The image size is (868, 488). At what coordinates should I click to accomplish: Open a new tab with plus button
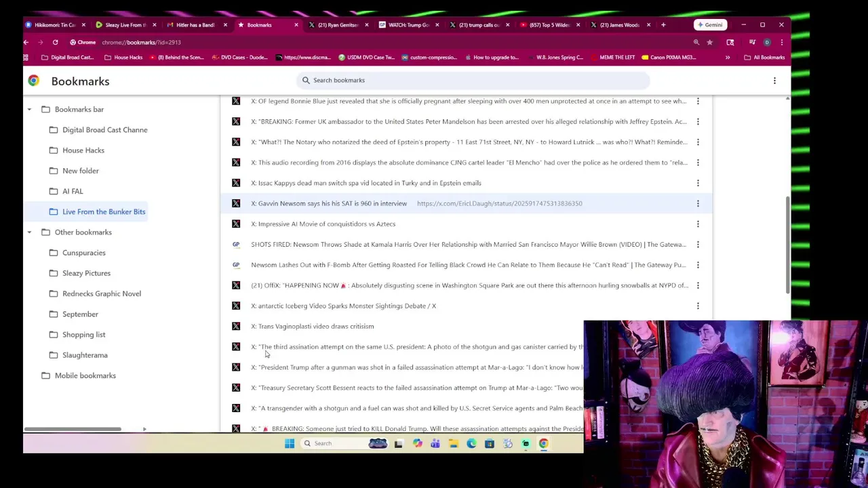click(x=663, y=24)
